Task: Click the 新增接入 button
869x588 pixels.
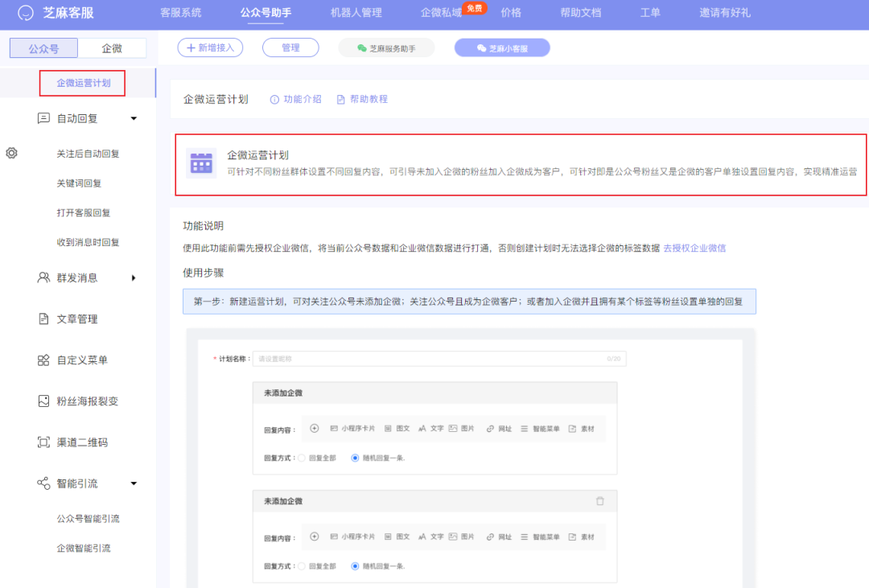Action: click(x=210, y=47)
